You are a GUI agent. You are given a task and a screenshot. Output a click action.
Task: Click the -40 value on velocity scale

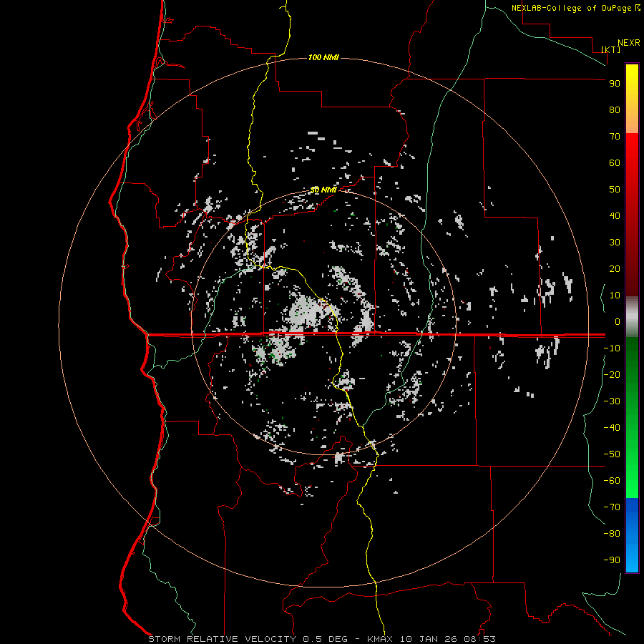[612, 428]
